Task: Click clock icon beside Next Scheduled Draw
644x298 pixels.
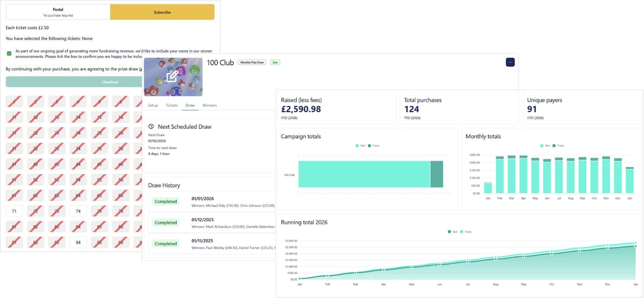Action: point(151,127)
